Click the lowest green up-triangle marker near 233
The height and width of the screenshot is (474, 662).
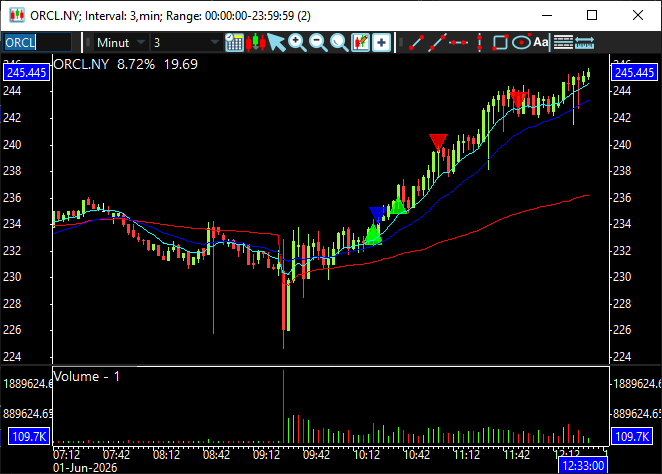(373, 235)
